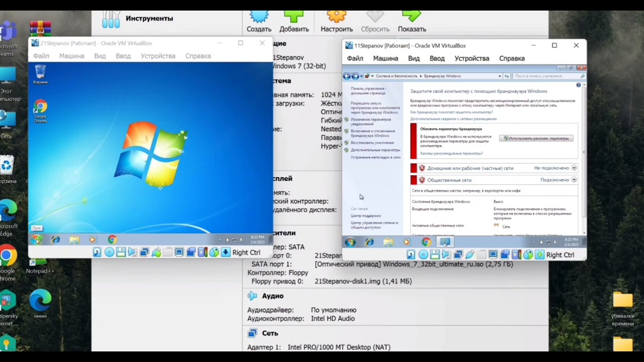Click Windows_7_32bit_ultimate_ru.iso entry in Manager
The width and height of the screenshot is (644, 362).
pos(414,264)
